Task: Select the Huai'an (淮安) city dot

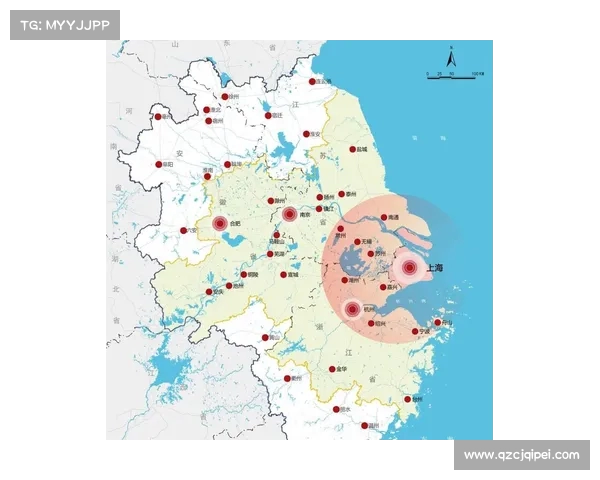Action: tap(306, 134)
